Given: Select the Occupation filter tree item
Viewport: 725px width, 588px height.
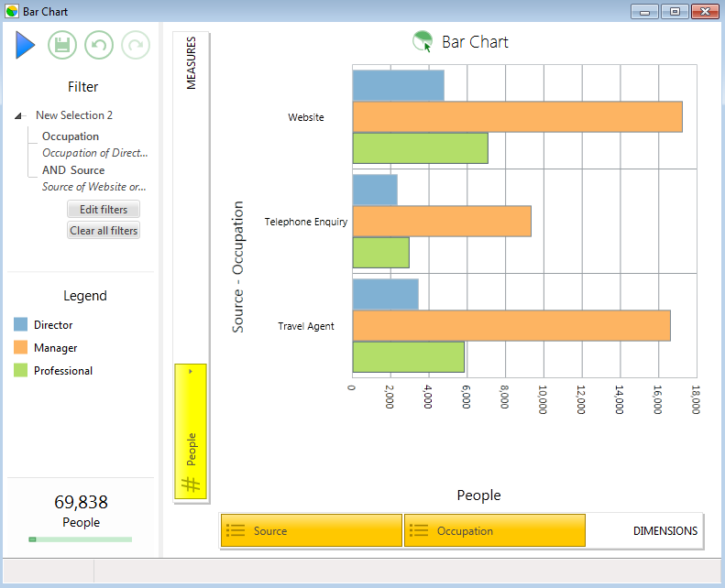Looking at the screenshot, I should tap(71, 136).
